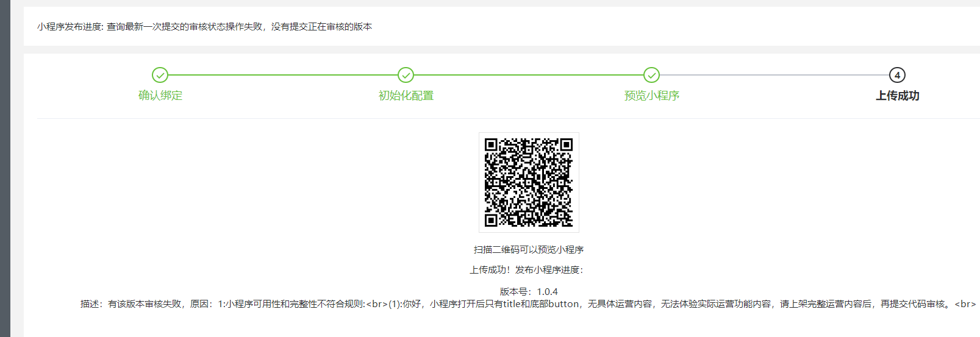Click the text 上传成功！发布小程序进度：

coord(527,270)
